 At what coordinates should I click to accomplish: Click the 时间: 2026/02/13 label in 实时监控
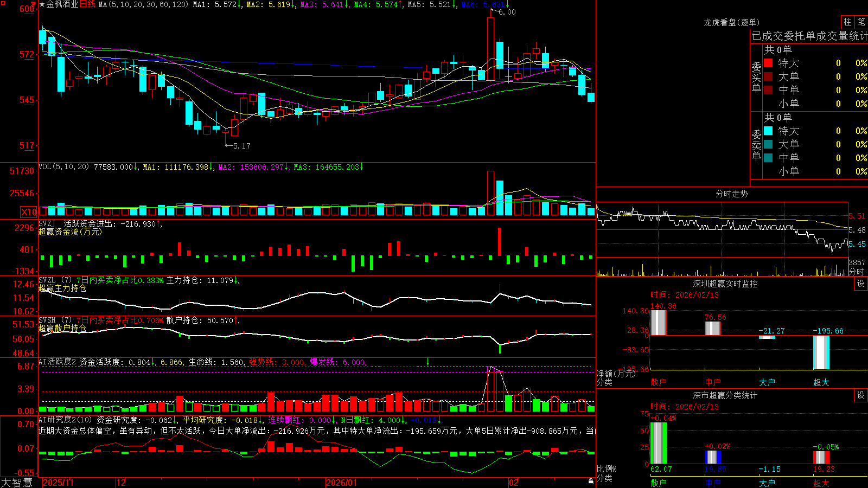pyautogui.click(x=685, y=295)
